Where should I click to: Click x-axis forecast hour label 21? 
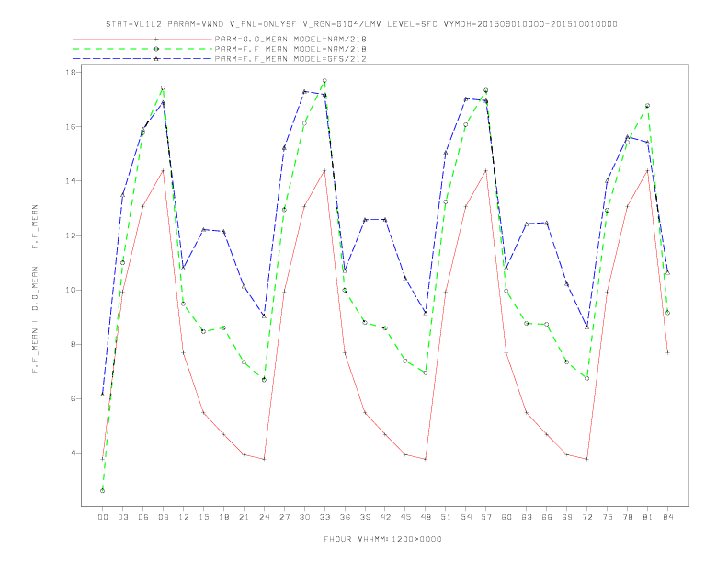tap(244, 517)
